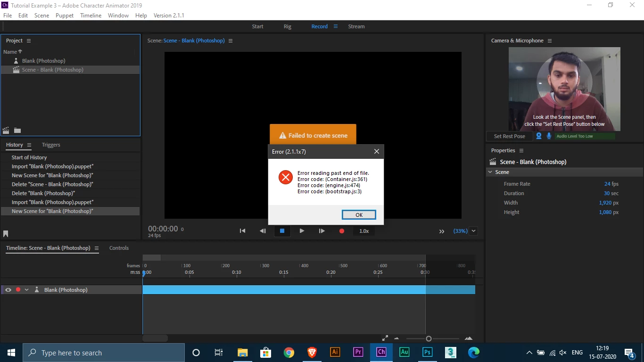644x362 pixels.
Task: Click the playback speed 1.0x button
Action: pos(364,231)
